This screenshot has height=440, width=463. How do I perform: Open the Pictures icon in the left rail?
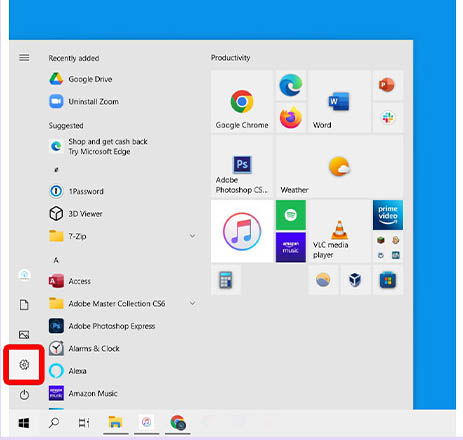[24, 334]
